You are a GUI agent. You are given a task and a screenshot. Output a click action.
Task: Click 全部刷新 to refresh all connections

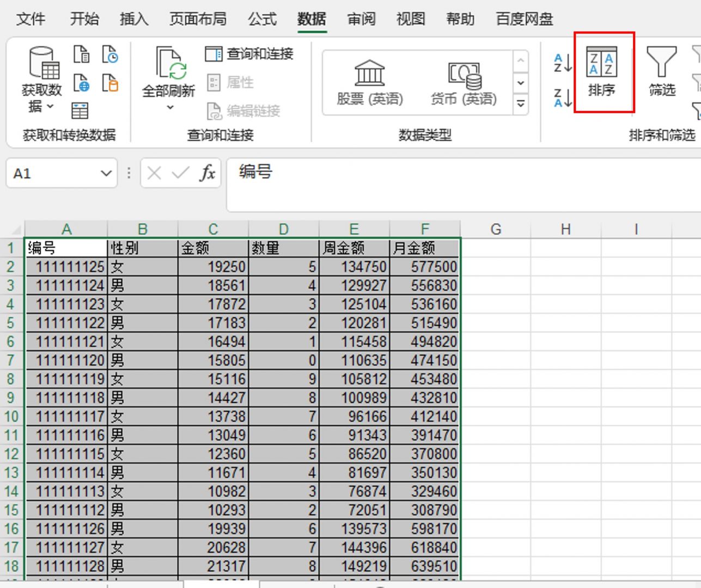169,76
